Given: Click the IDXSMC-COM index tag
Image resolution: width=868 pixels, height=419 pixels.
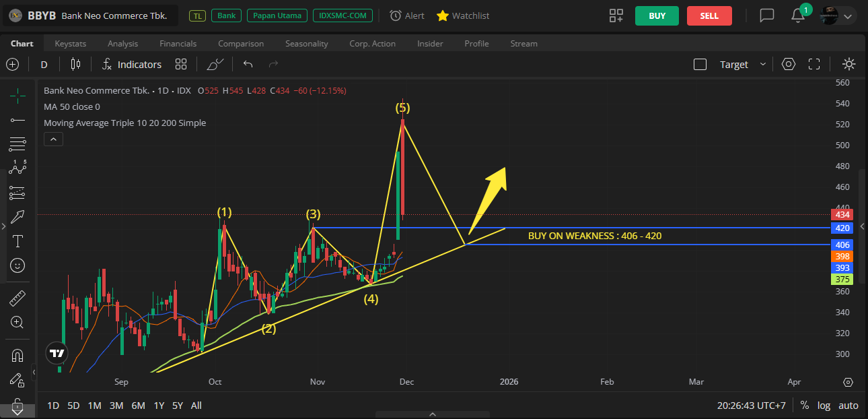Looking at the screenshot, I should (x=342, y=15).
